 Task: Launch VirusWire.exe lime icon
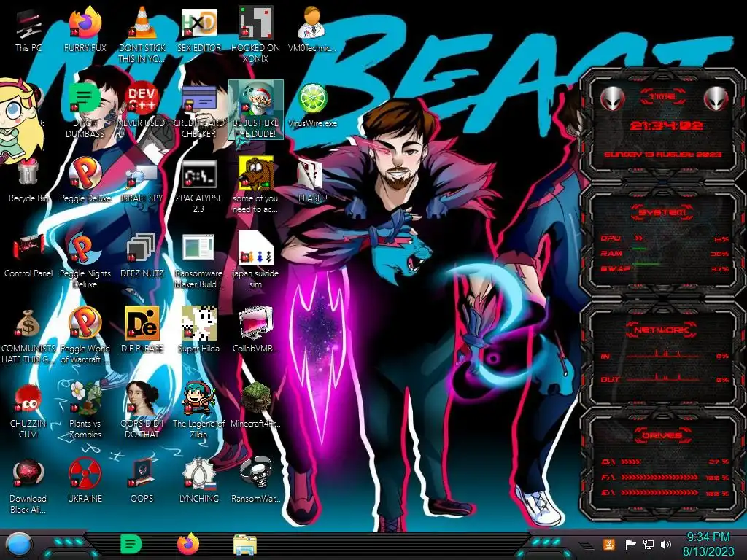click(x=312, y=106)
